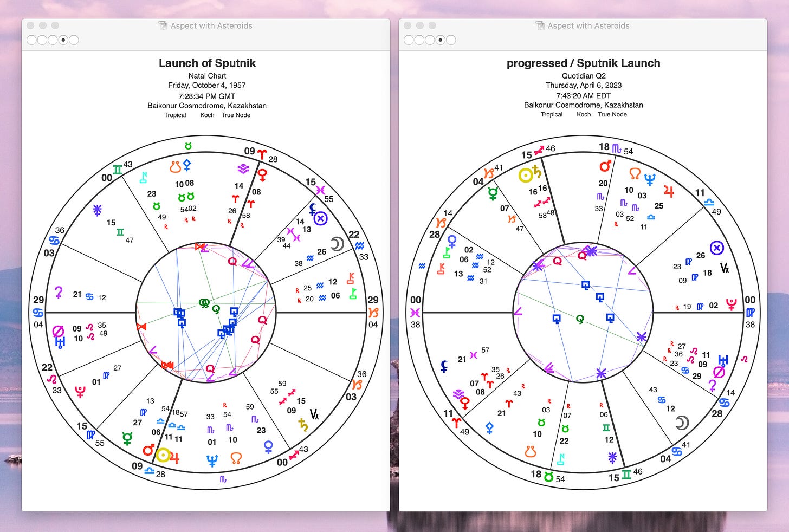Click red Mars glyph in progressed Sputnik chart
The image size is (789, 532).
click(x=605, y=166)
